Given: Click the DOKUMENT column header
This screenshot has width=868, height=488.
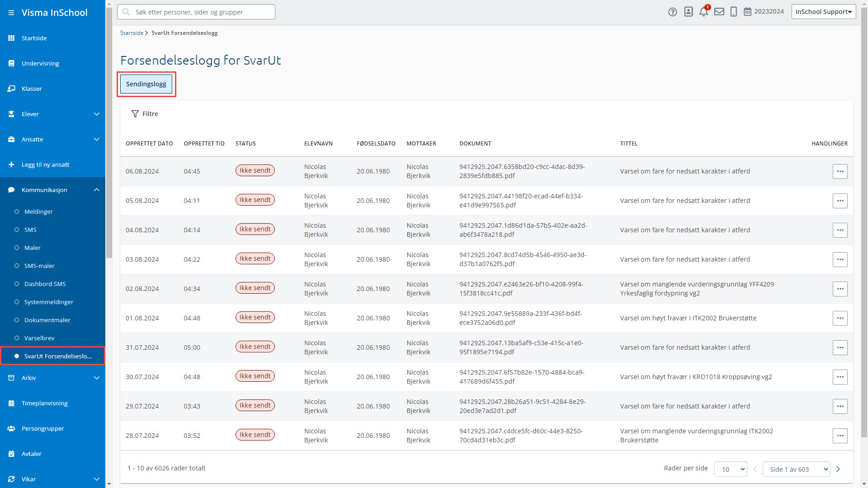Looking at the screenshot, I should (x=475, y=144).
